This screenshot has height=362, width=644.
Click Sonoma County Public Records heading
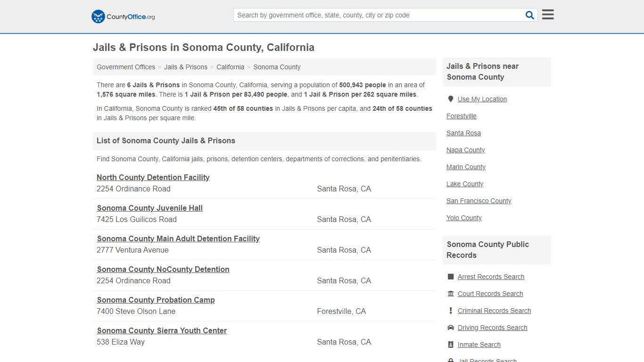pyautogui.click(x=488, y=250)
